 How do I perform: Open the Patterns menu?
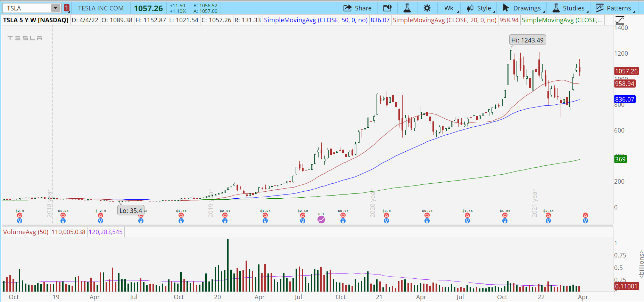point(615,8)
